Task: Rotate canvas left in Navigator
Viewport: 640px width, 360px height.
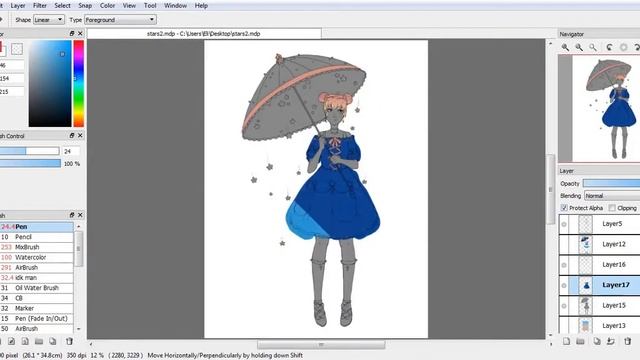Action: point(609,47)
